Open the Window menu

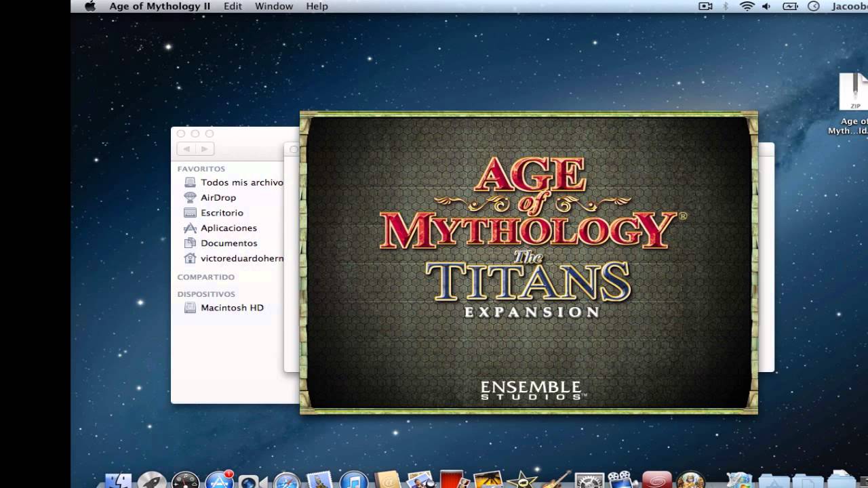pyautogui.click(x=274, y=6)
